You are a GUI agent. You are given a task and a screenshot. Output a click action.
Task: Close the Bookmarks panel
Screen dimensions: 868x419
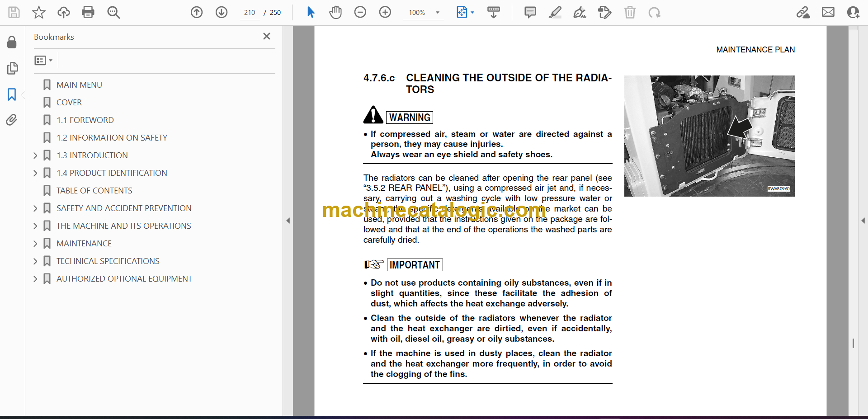267,36
